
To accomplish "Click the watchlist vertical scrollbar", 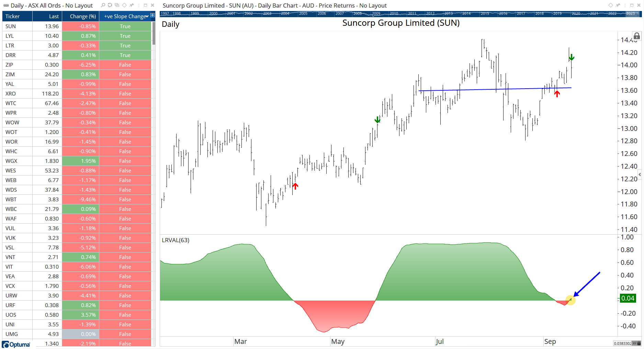I will click(x=154, y=33).
